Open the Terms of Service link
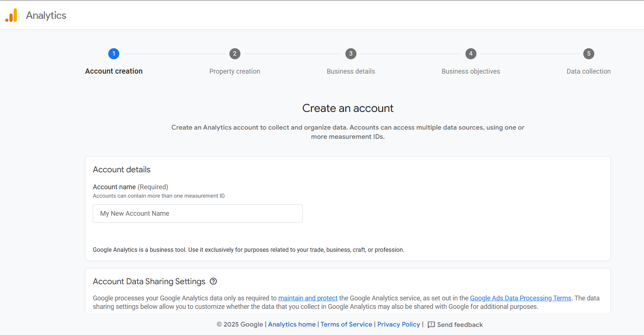This screenshot has height=335, width=644. (346, 324)
